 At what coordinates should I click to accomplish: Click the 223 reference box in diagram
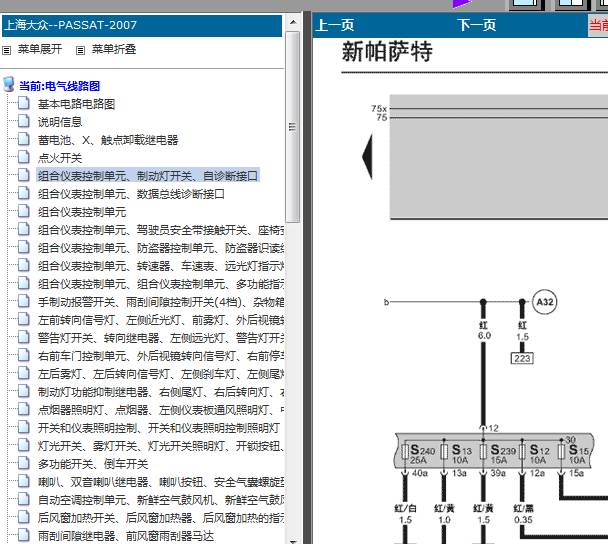[522, 358]
